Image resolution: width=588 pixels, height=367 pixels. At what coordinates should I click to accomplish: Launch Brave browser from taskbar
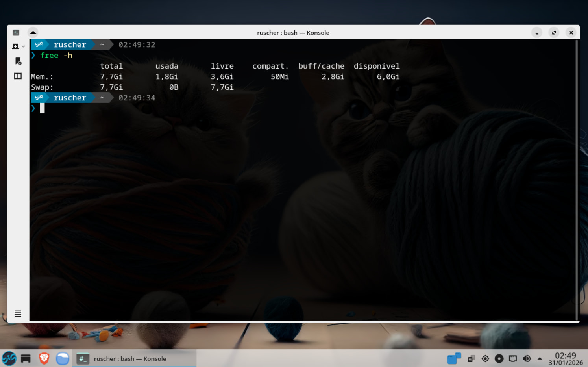pos(44,358)
